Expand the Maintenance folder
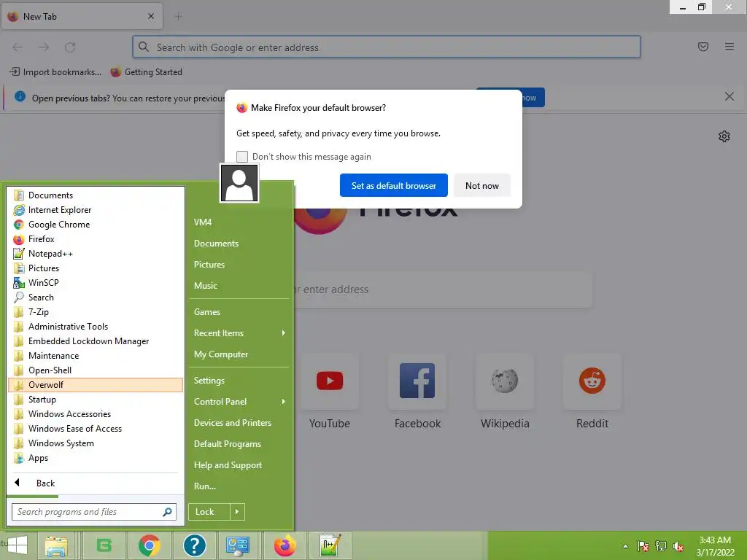The height and width of the screenshot is (560, 747). (x=96, y=356)
